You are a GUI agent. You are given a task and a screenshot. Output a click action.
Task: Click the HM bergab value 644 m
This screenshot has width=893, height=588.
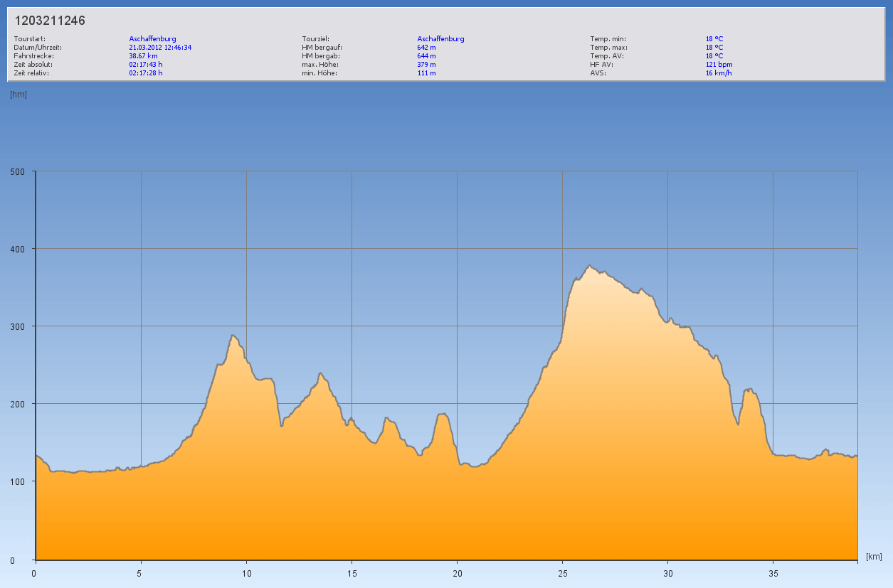(426, 55)
